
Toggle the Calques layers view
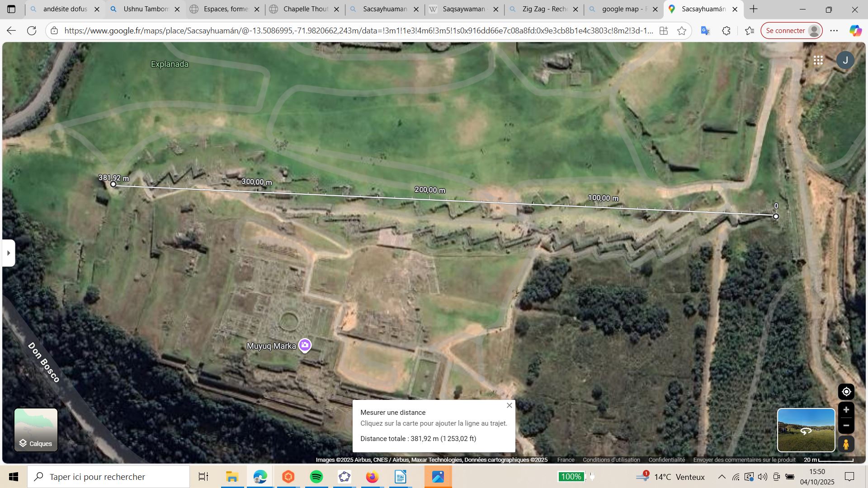pyautogui.click(x=36, y=430)
